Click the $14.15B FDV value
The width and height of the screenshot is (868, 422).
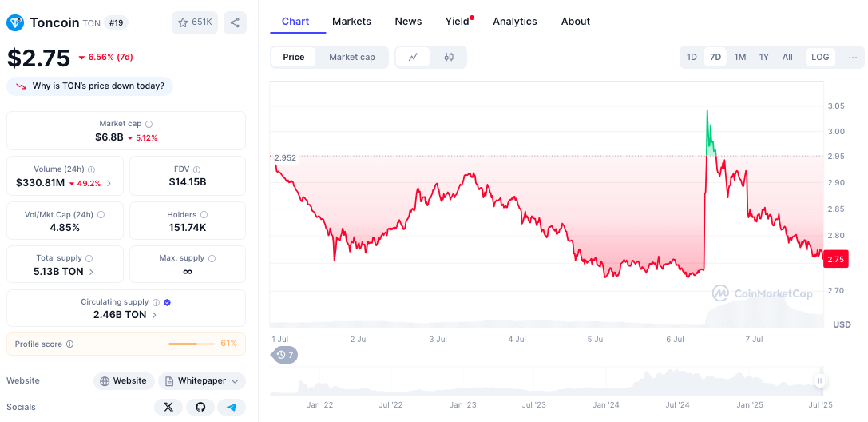[x=188, y=182]
